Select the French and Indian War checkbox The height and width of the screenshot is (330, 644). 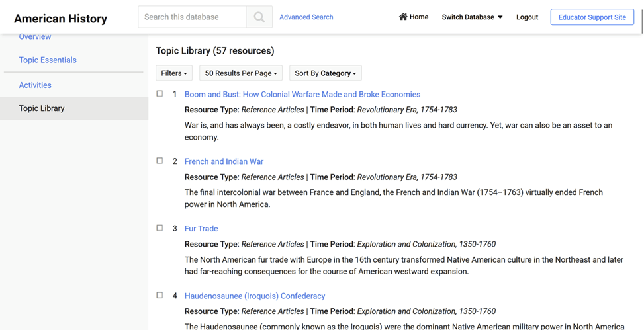(160, 161)
